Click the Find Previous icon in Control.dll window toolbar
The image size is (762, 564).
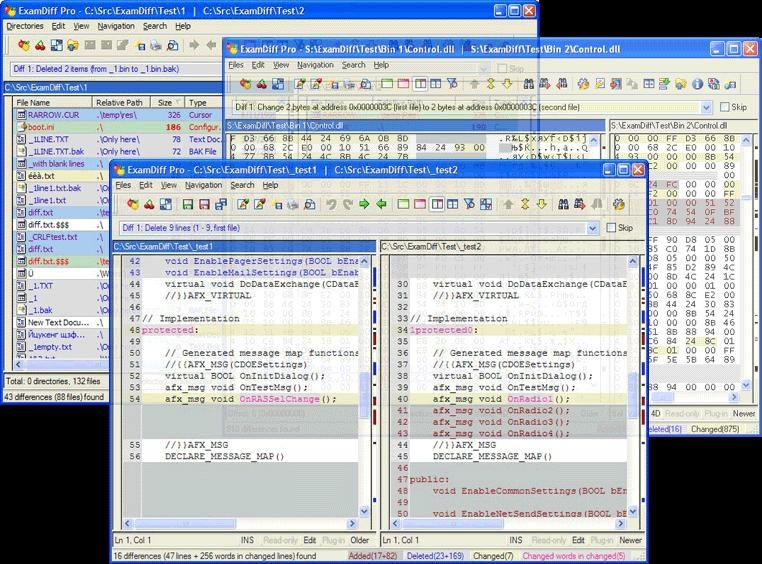(562, 84)
